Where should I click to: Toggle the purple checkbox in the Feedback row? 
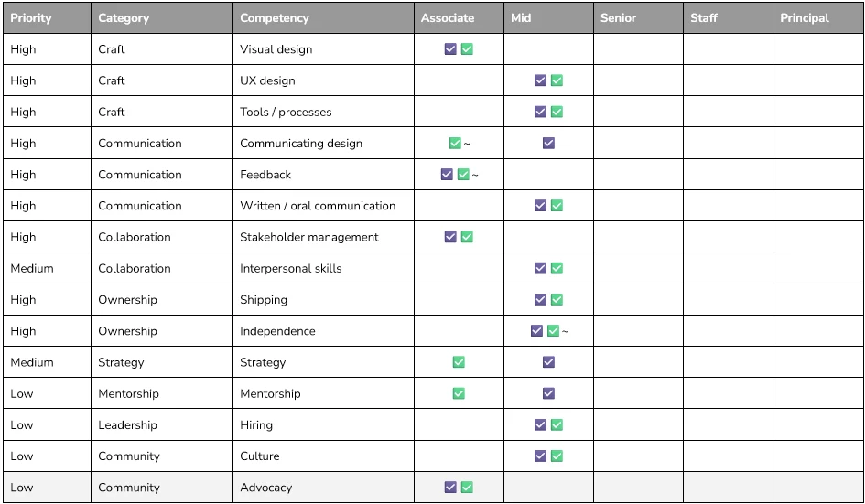click(x=447, y=175)
